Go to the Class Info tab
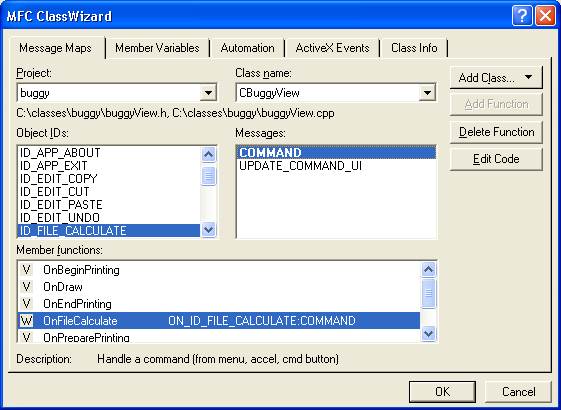This screenshot has height=410, width=561. coord(414,48)
